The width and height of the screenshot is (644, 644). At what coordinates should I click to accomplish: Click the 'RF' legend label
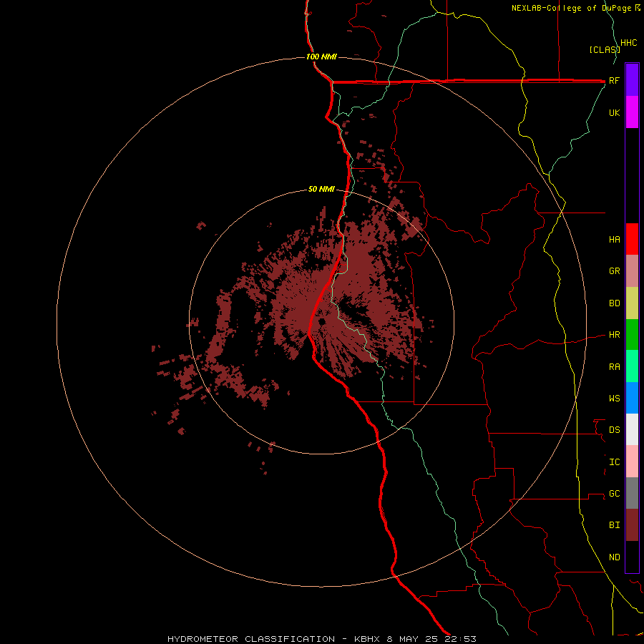[x=614, y=81]
